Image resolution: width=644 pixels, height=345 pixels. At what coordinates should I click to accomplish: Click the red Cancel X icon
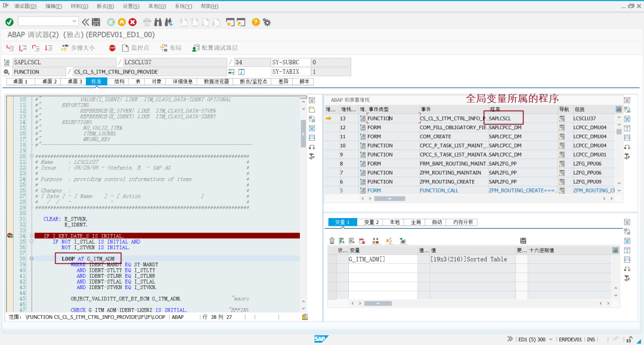pos(132,22)
